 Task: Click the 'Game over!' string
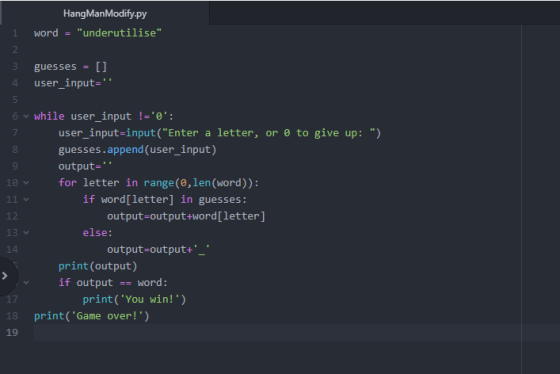(107, 316)
